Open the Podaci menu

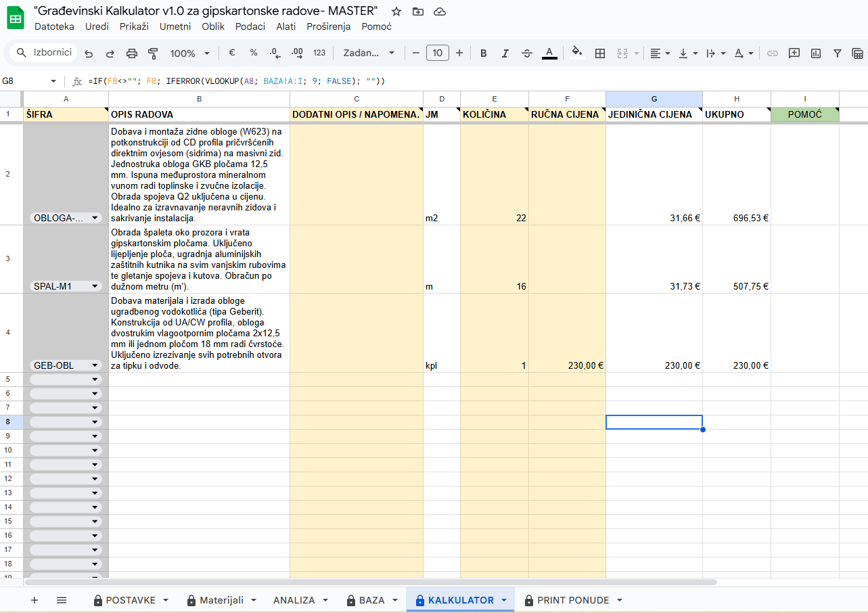pyautogui.click(x=250, y=26)
